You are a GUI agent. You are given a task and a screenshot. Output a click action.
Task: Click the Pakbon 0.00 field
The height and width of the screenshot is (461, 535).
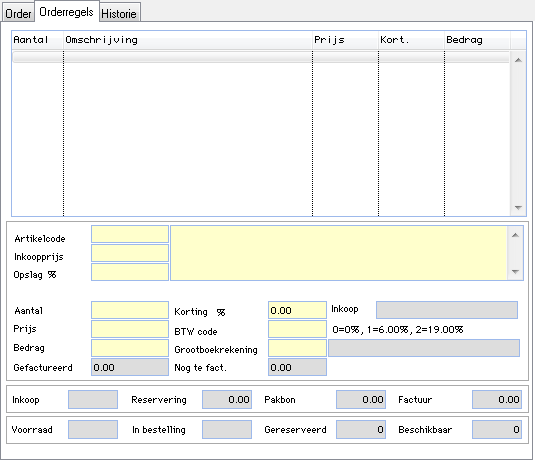point(361,400)
